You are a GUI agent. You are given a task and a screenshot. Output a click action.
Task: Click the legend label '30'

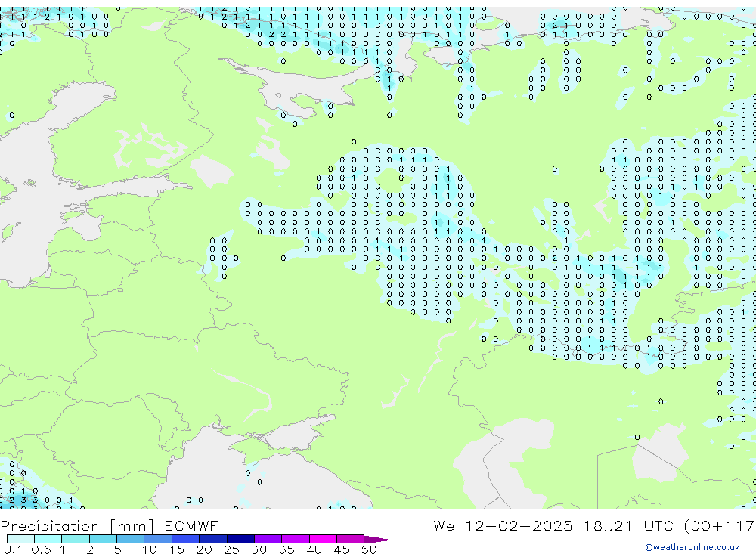tap(259, 549)
